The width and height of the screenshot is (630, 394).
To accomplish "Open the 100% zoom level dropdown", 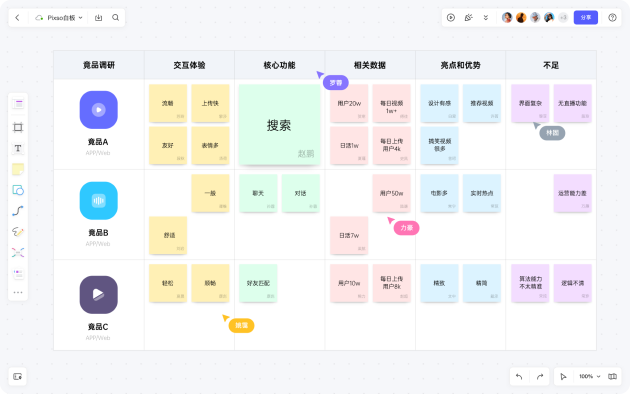I will coord(589,376).
